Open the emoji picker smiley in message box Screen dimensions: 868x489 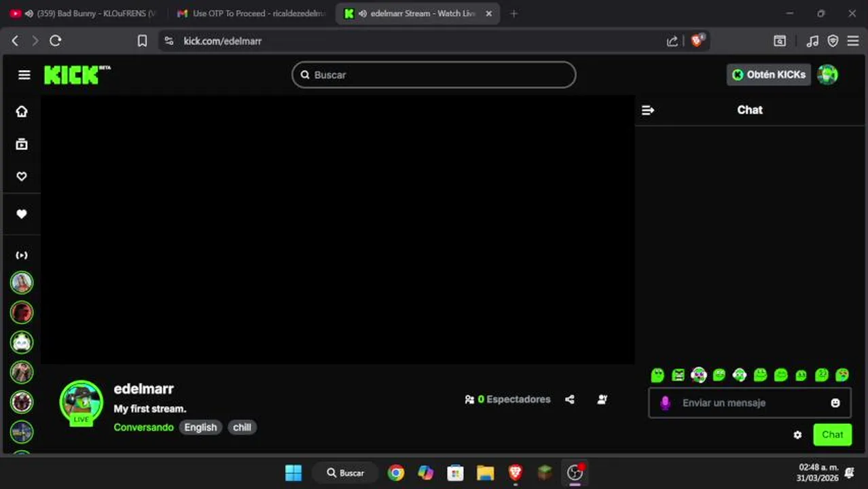click(x=835, y=403)
